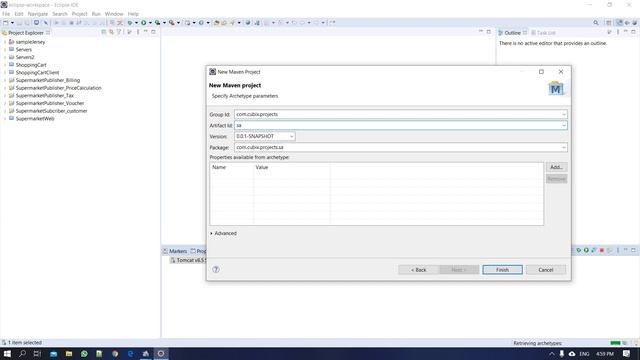Viewport: 640px width, 360px height.
Task: Click the search magnifier icon in main toolbar
Action: pyautogui.click(x=596, y=23)
